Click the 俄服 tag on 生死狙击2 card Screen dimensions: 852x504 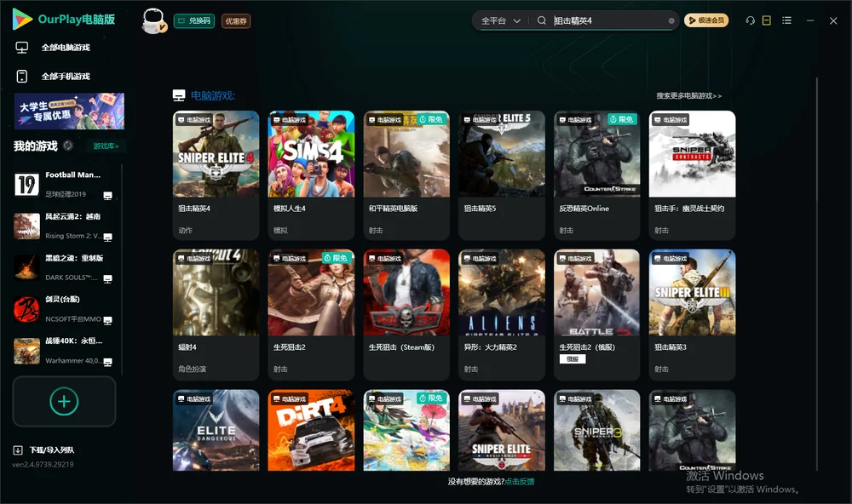[x=573, y=359]
